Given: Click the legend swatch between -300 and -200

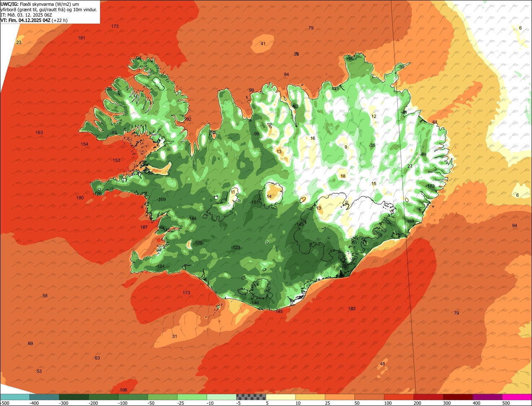Looking at the screenshot, I should tap(74, 397).
